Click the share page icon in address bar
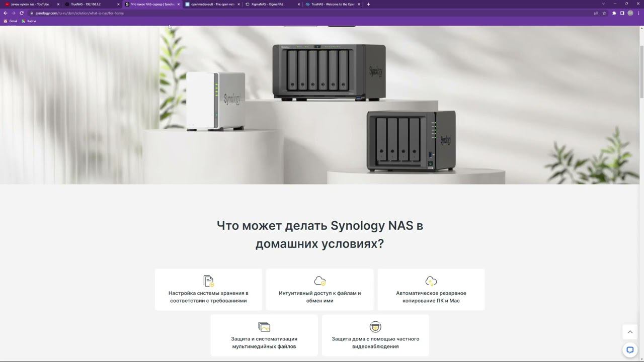Image resolution: width=644 pixels, height=362 pixels. pos(596,13)
